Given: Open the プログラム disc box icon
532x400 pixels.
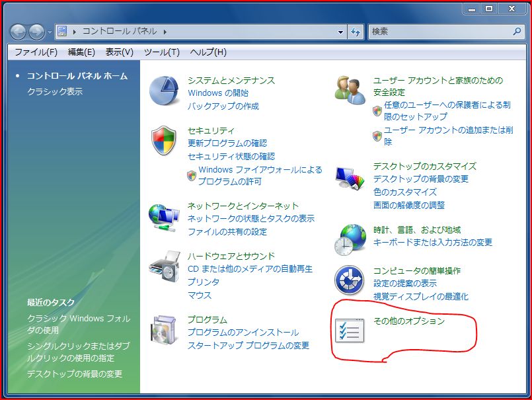Looking at the screenshot, I should pyautogui.click(x=164, y=330).
